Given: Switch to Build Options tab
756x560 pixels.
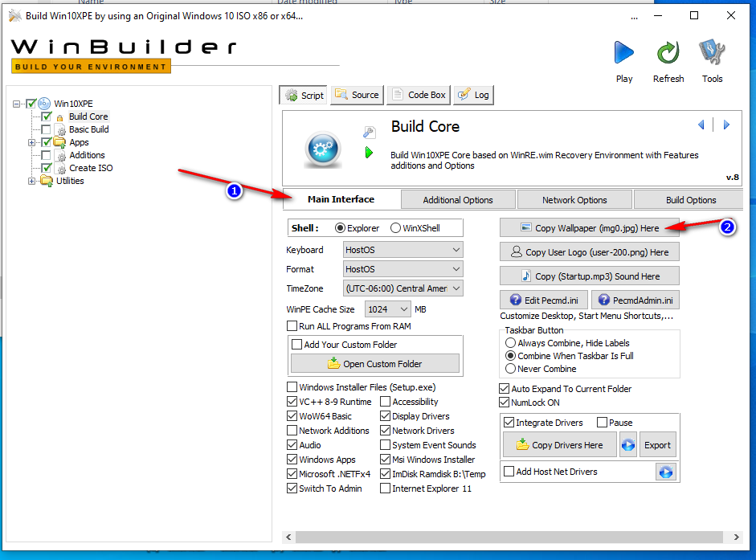Looking at the screenshot, I should (x=690, y=200).
